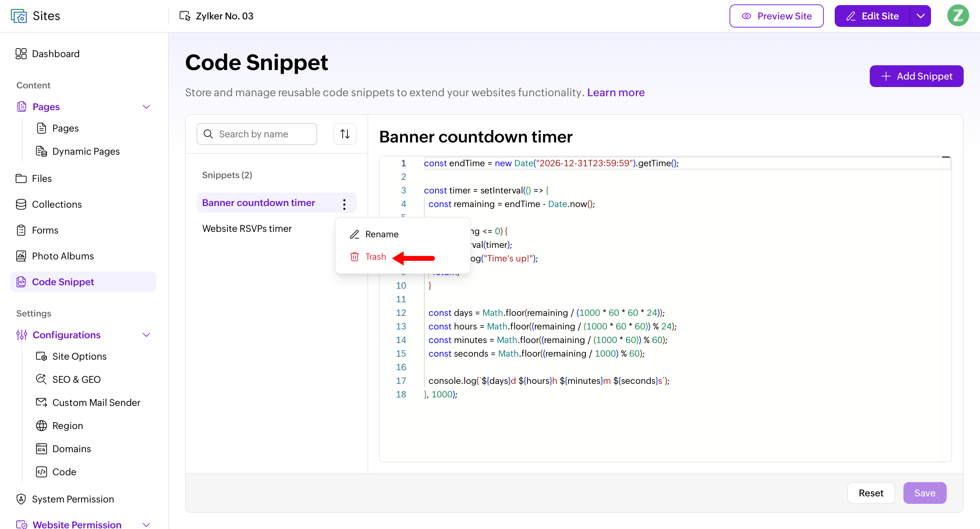This screenshot has height=529, width=980.
Task: Click the Preview Site button
Action: pos(776,16)
